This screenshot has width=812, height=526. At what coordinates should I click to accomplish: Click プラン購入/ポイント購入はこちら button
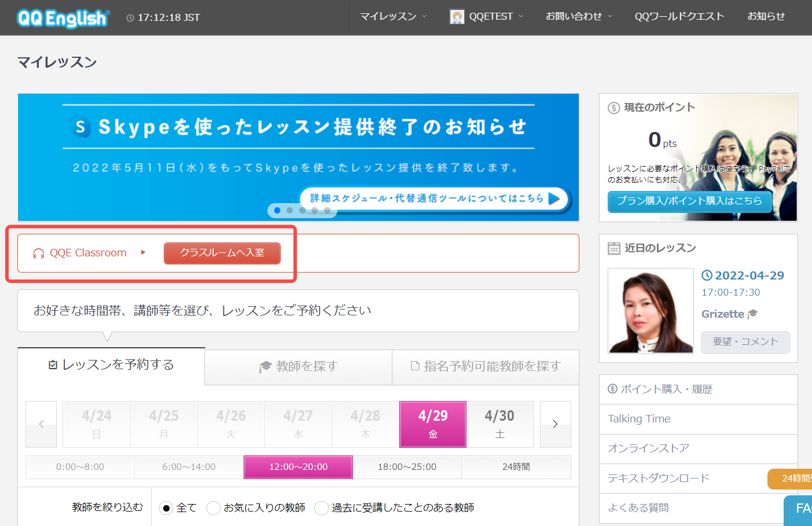coord(689,201)
